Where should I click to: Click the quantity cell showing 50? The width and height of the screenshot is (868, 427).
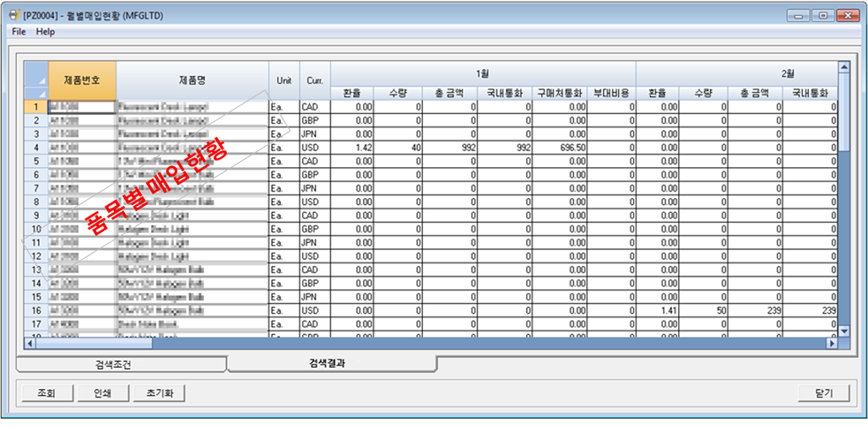(x=703, y=311)
